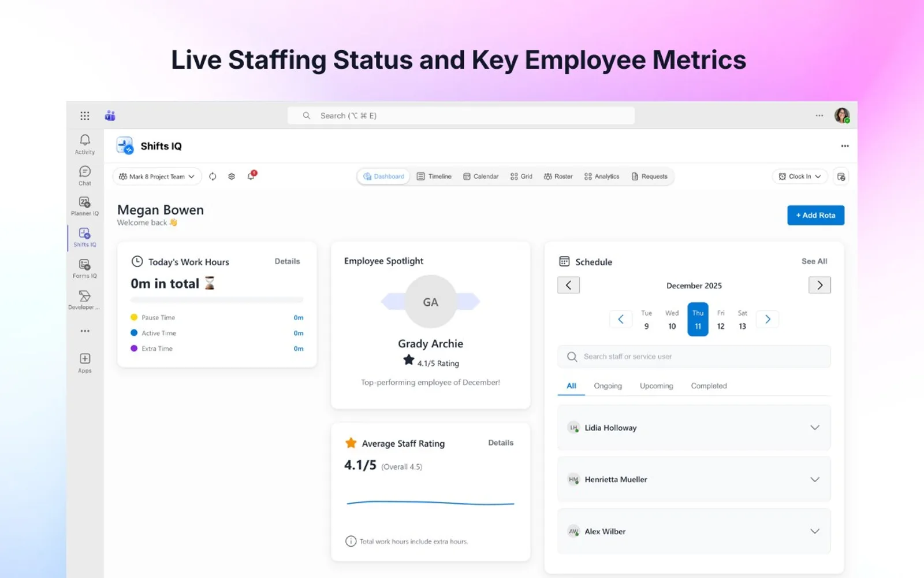The height and width of the screenshot is (578, 924).
Task: Open Apps store in the sidebar
Action: click(x=85, y=363)
